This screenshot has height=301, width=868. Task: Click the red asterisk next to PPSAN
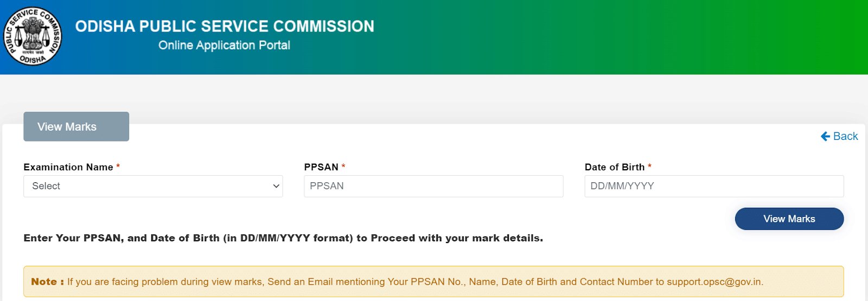click(343, 167)
